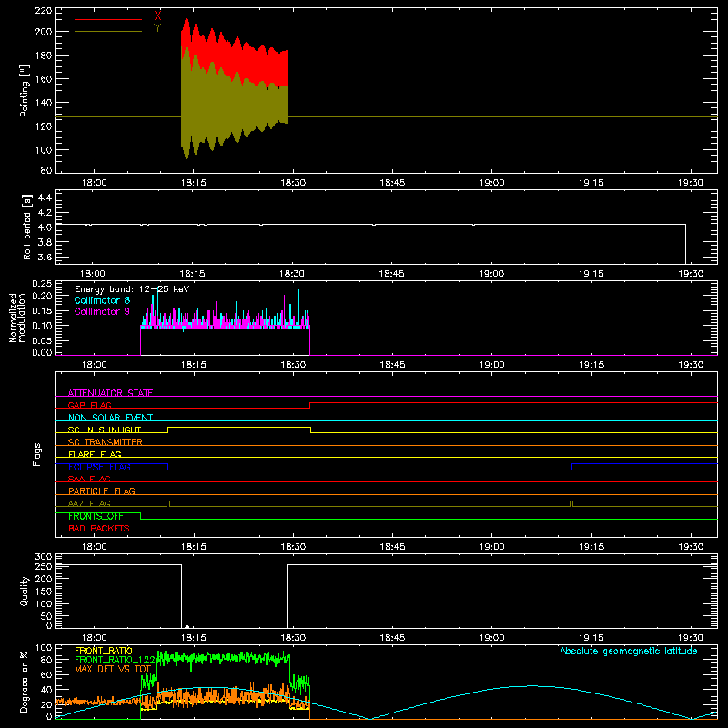Click the BAD_PACKETS flag label

[x=99, y=528]
